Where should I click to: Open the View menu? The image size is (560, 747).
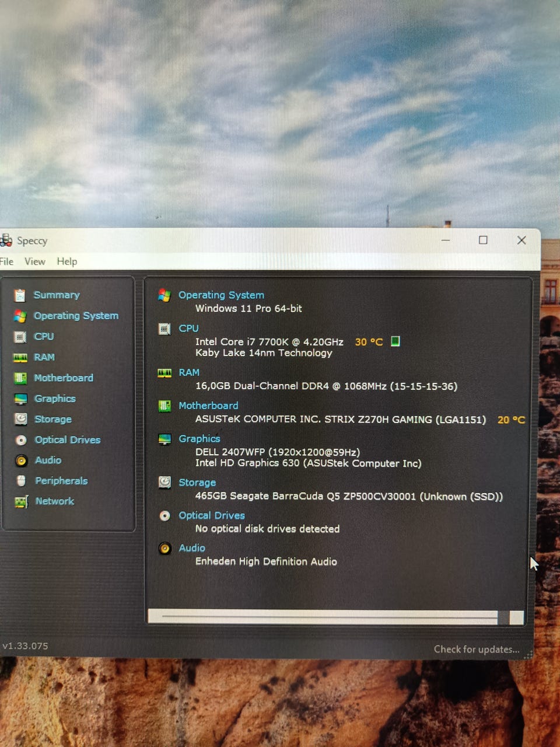click(x=35, y=261)
